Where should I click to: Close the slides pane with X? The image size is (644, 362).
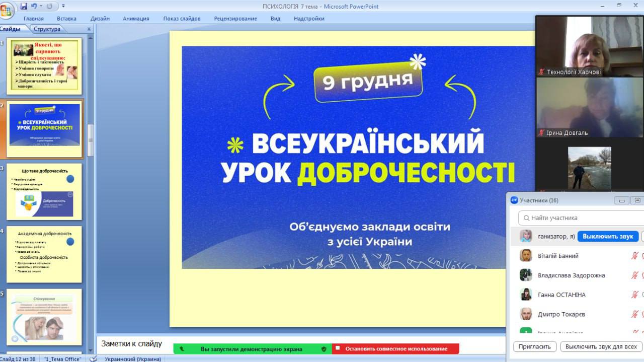(89, 29)
